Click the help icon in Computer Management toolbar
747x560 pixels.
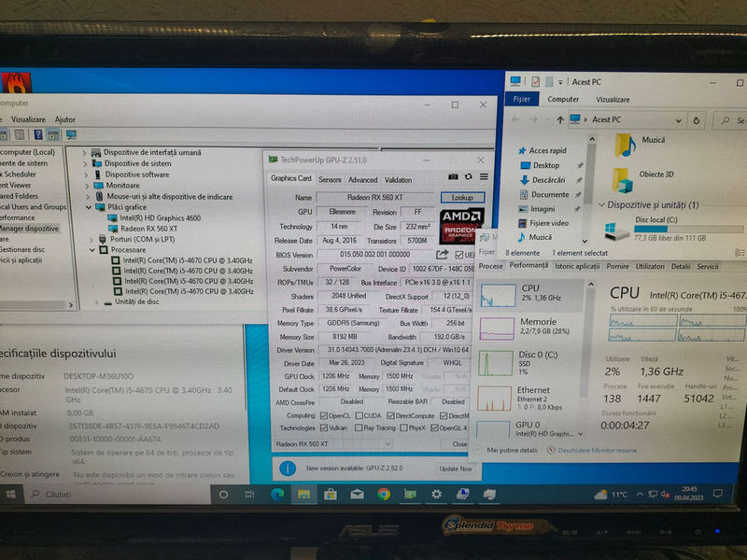point(38,134)
